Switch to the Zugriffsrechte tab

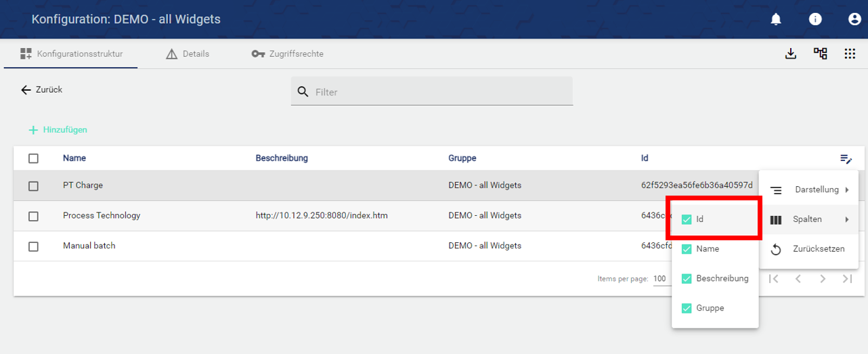click(288, 54)
